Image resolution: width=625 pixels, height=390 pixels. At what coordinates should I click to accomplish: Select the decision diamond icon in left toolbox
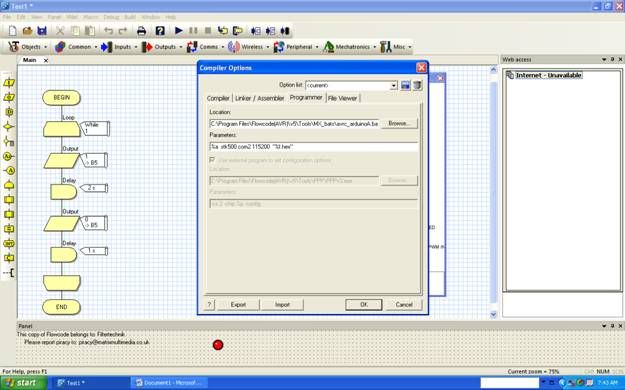pyautogui.click(x=8, y=127)
